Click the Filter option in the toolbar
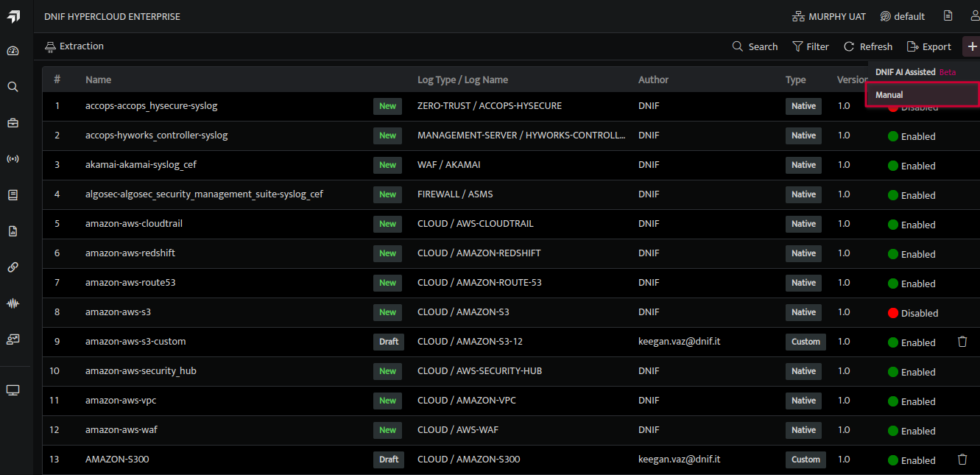 coord(811,46)
